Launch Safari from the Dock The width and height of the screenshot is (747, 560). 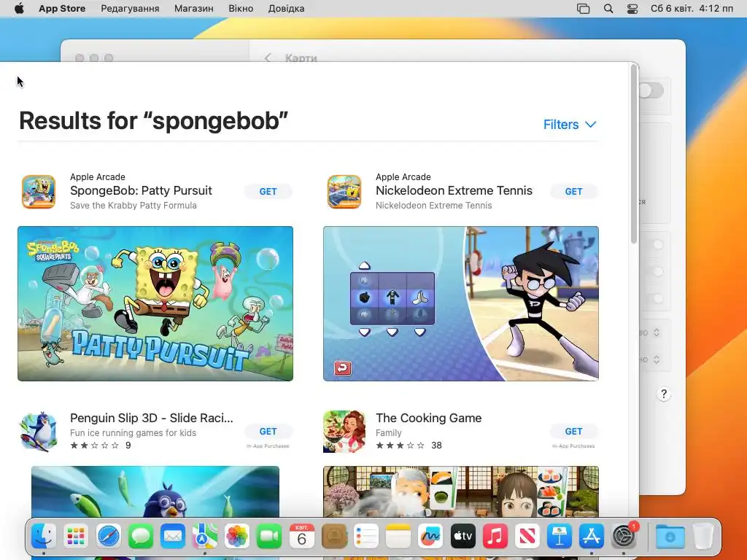[108, 537]
